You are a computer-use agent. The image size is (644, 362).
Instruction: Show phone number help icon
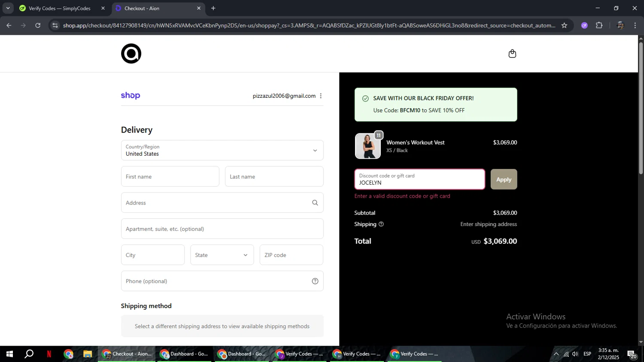point(315,281)
